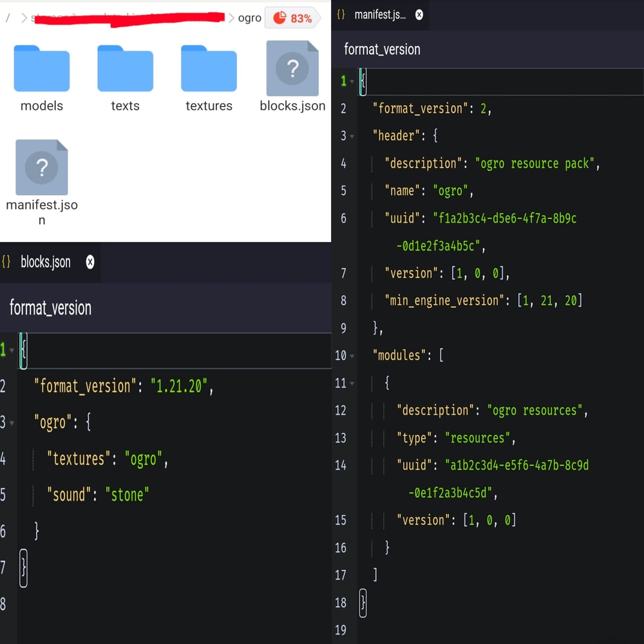Collapse the "modules" array fold arrow
Screen dimensions: 644x644
(x=352, y=356)
